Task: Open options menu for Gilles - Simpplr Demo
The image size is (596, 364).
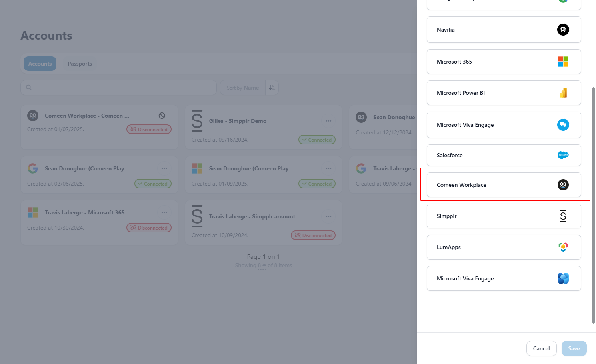Action: pyautogui.click(x=328, y=121)
